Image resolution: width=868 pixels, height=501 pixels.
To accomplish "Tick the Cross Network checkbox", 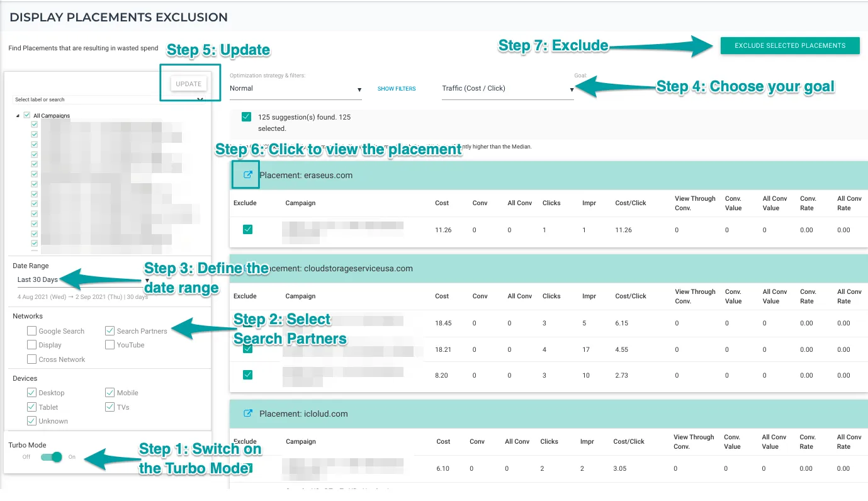I will [32, 359].
